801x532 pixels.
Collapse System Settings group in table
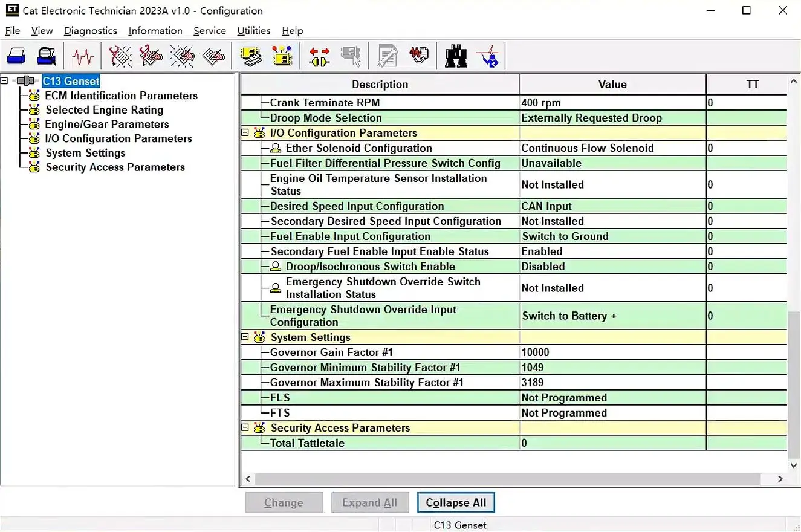coord(245,337)
